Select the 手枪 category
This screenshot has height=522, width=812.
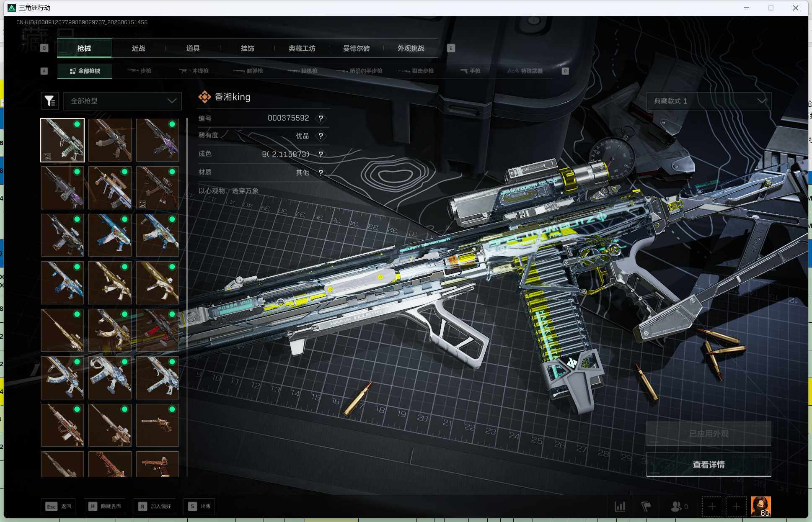(x=471, y=71)
